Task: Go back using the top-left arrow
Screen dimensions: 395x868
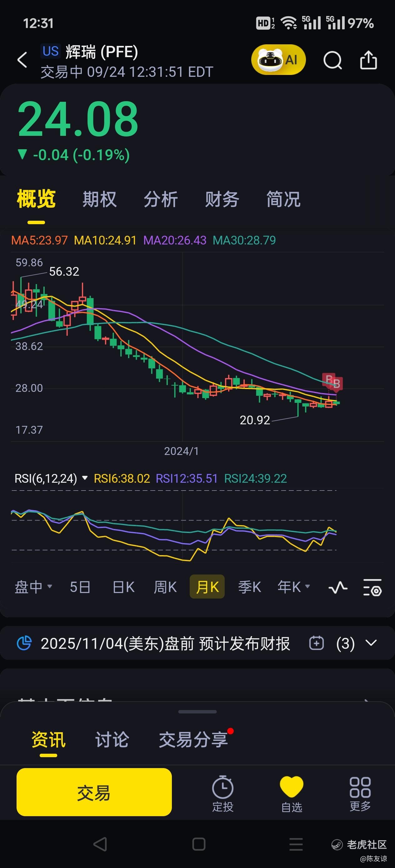Action: click(22, 60)
